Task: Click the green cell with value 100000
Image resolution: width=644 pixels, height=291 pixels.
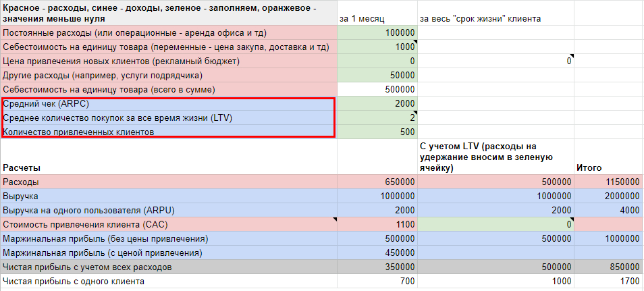Action: [x=377, y=33]
